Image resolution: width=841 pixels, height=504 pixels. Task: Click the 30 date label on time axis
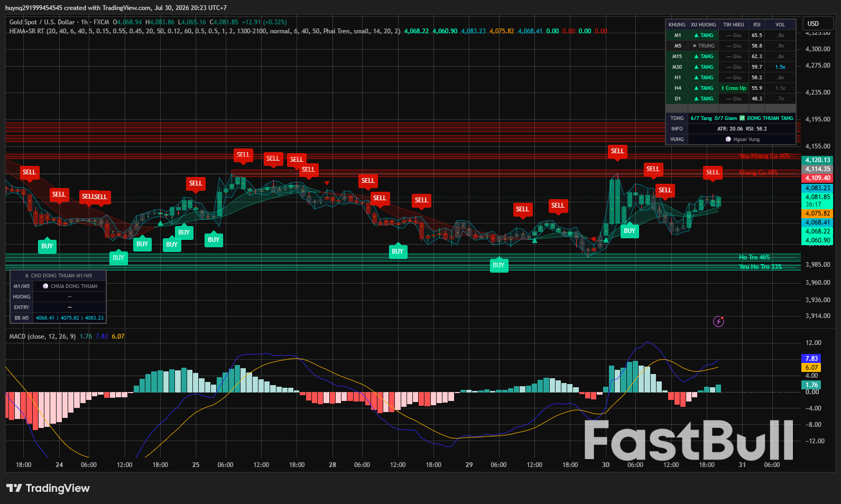click(x=606, y=465)
